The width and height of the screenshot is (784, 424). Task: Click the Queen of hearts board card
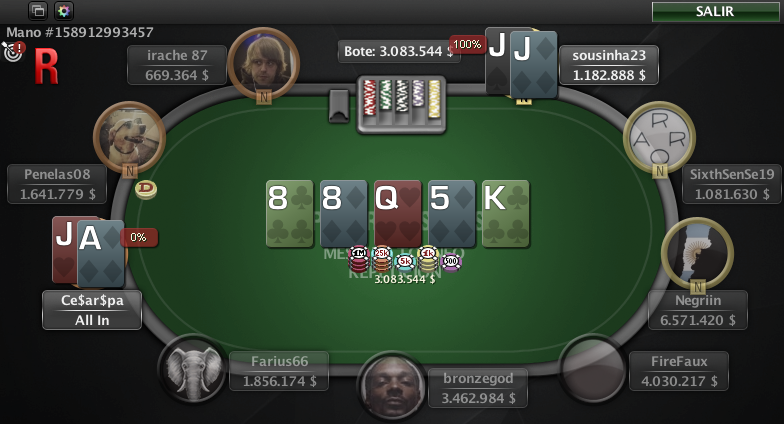click(x=398, y=214)
